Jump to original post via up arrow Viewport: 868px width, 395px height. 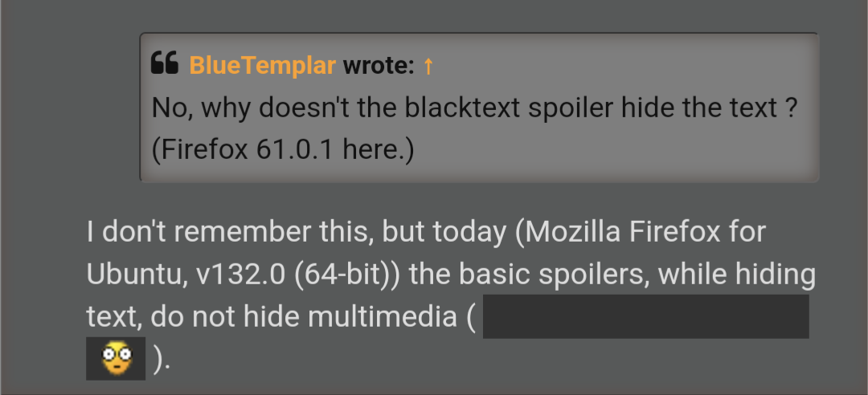(428, 66)
